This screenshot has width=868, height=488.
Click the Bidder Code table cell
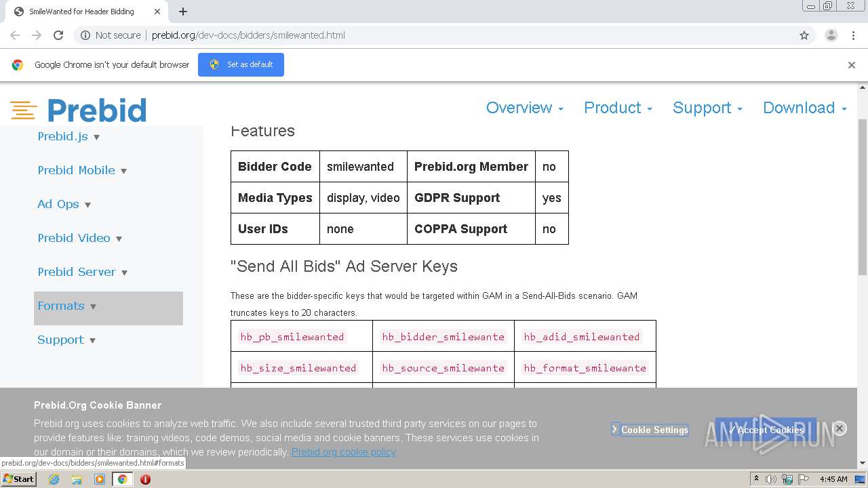pyautogui.click(x=275, y=167)
